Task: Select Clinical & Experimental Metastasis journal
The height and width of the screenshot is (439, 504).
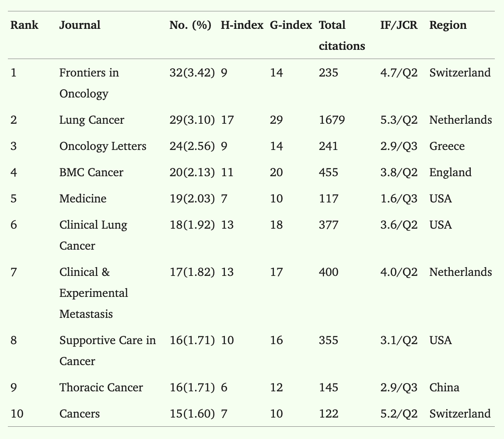Action: (94, 293)
